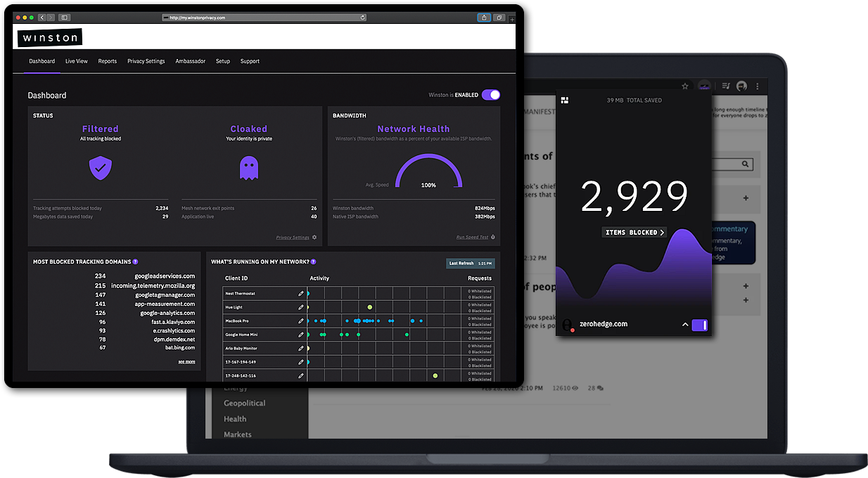Open the Chrome three-dot menu
Screen dimensions: 868x478
[757, 86]
